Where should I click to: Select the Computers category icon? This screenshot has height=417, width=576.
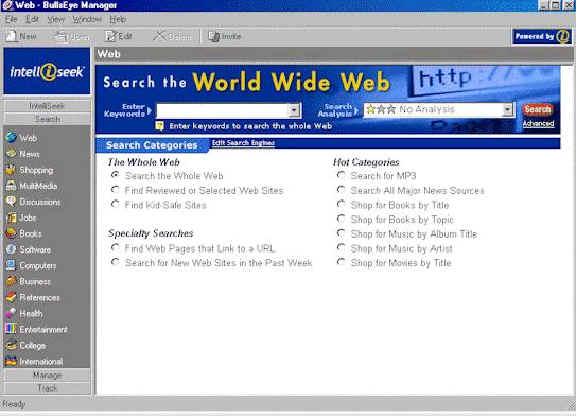[11, 265]
